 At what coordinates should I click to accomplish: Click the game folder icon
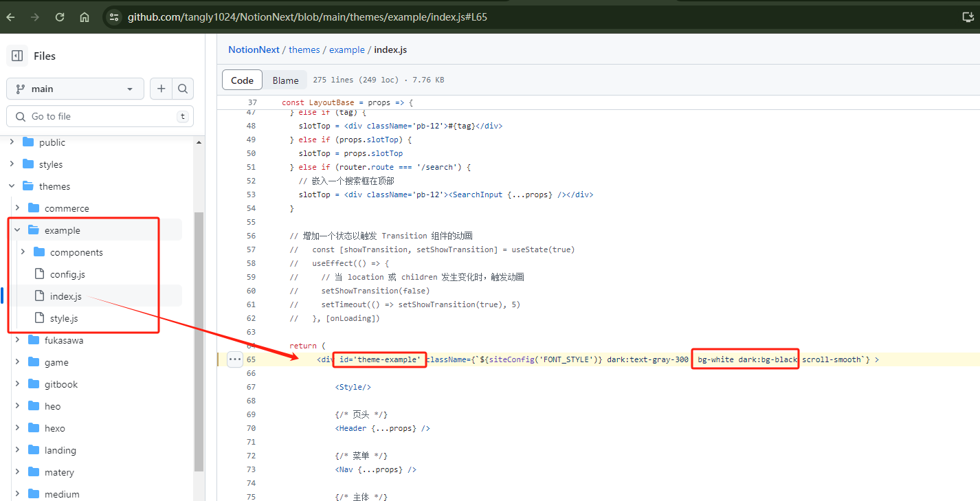(x=34, y=362)
